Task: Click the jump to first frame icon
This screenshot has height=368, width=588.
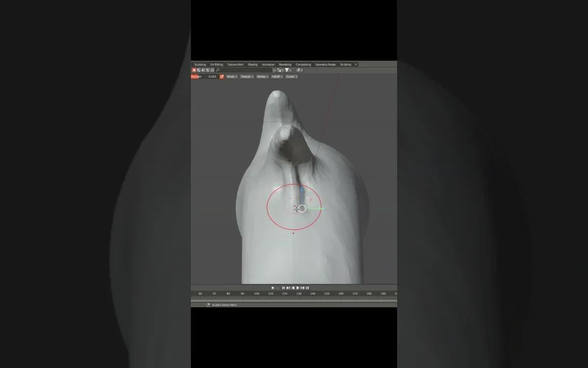Action: tap(283, 287)
